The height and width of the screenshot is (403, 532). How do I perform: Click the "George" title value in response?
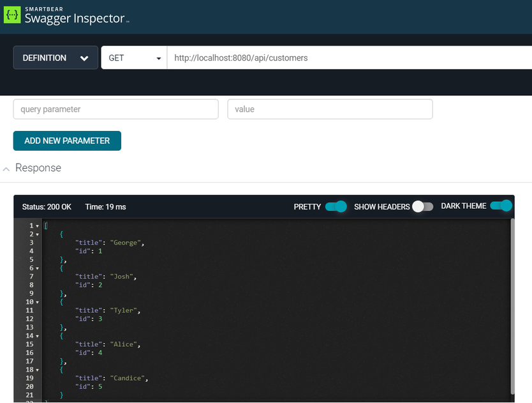[127, 243]
